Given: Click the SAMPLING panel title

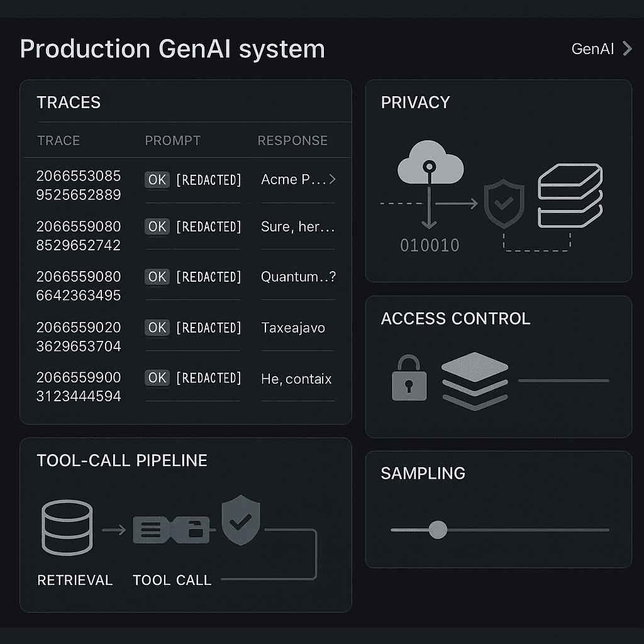Looking at the screenshot, I should pyautogui.click(x=423, y=474).
